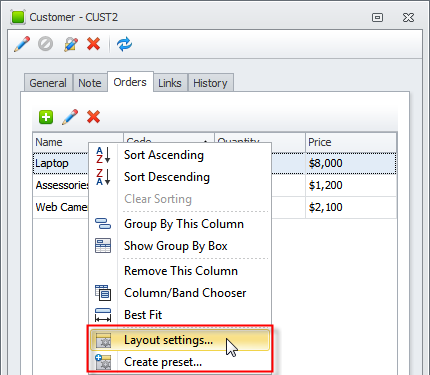
Task: Click the Price column header
Action: click(x=351, y=142)
